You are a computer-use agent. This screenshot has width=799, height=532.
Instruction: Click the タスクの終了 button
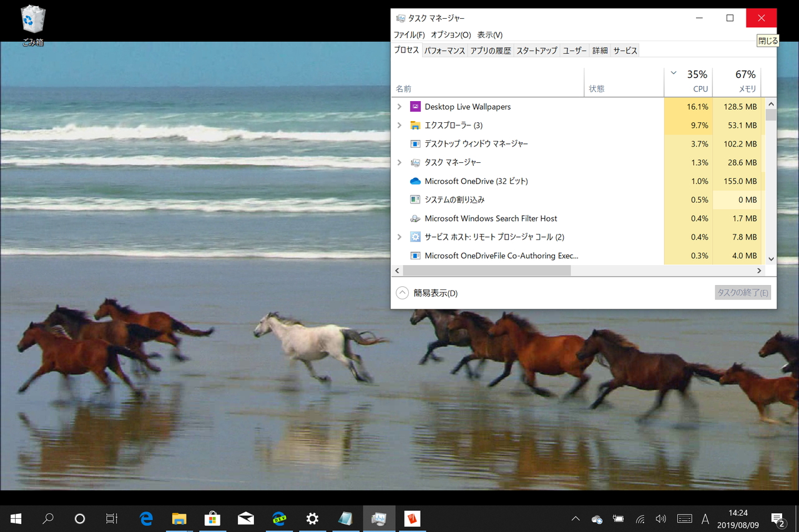pyautogui.click(x=743, y=292)
